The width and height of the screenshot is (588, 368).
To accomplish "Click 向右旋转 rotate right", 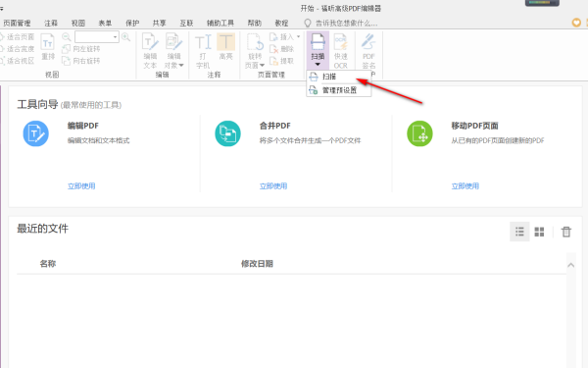I will point(81,61).
